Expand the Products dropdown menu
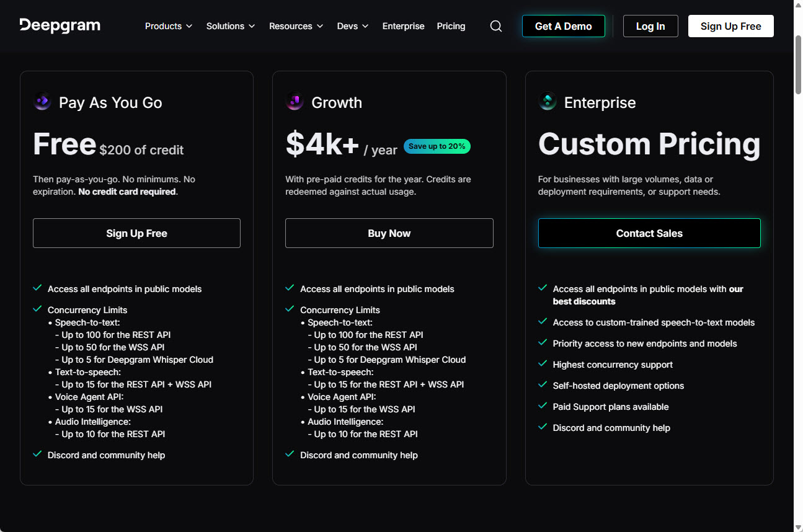 pyautogui.click(x=169, y=26)
